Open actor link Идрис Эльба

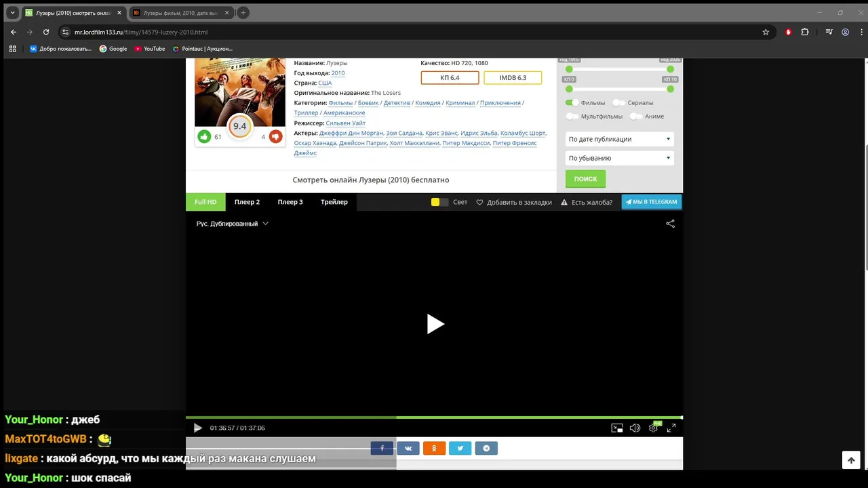tap(479, 134)
